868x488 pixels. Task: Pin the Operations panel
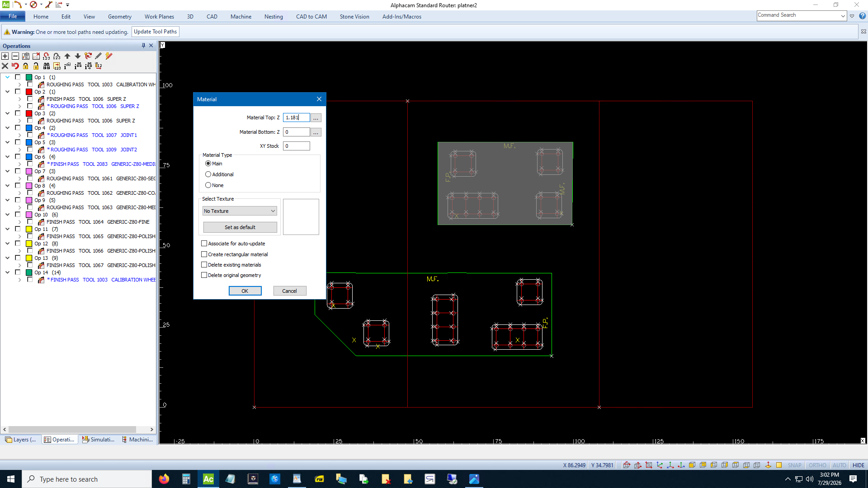click(x=143, y=46)
